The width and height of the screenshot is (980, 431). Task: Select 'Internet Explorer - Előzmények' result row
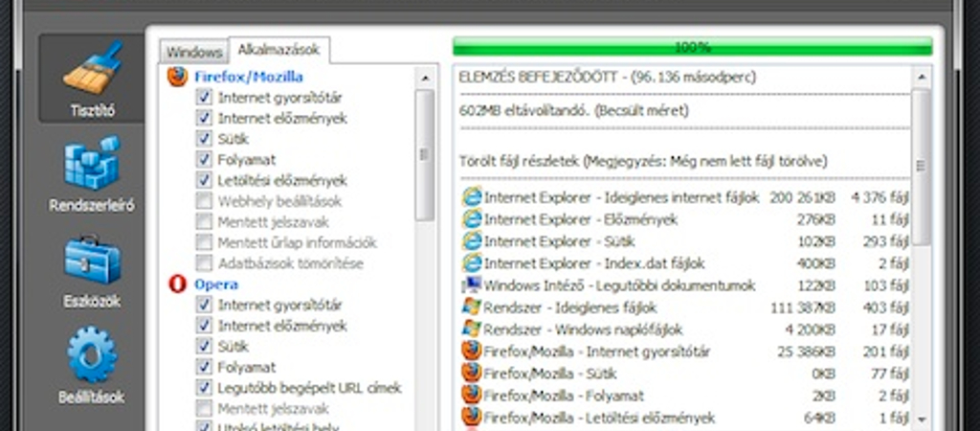click(685, 219)
